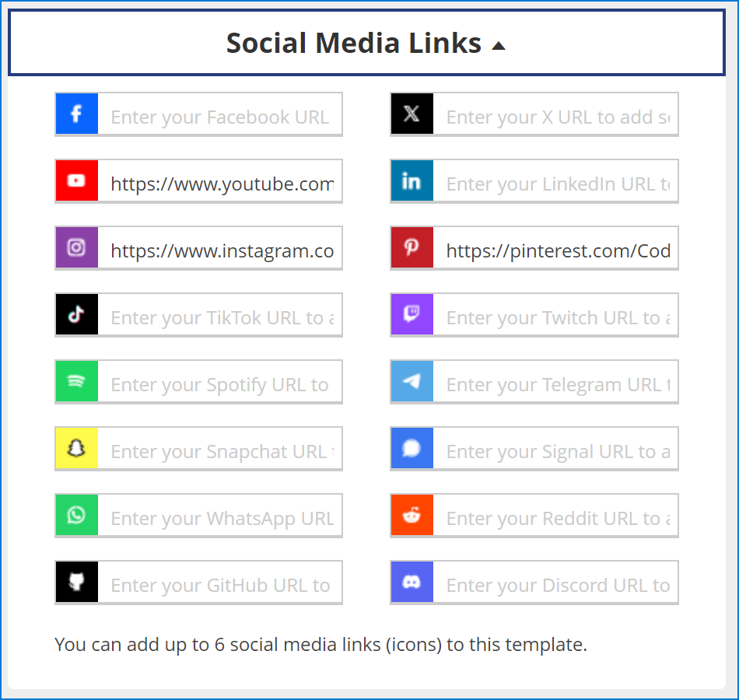This screenshot has width=739, height=700.
Task: Click the Spotify icon
Action: [x=77, y=381]
